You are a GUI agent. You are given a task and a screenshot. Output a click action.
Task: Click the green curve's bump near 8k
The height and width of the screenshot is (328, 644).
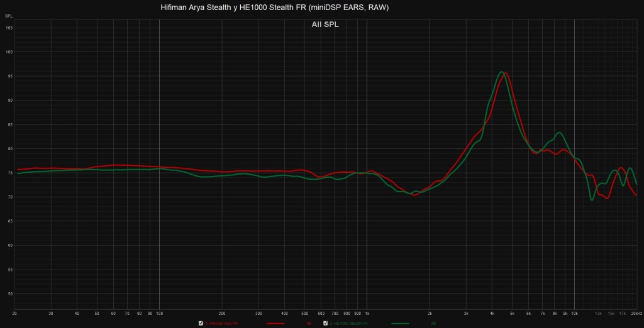click(x=558, y=133)
